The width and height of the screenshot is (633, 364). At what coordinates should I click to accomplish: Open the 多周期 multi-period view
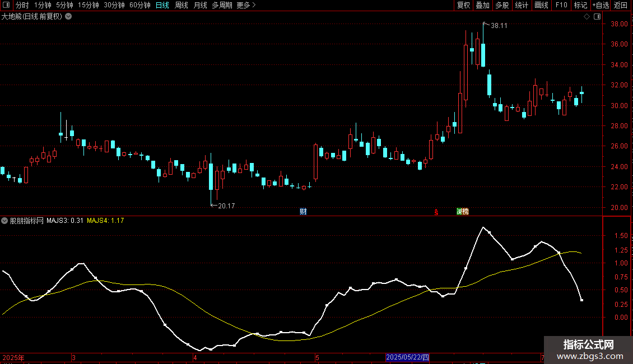pos(222,5)
